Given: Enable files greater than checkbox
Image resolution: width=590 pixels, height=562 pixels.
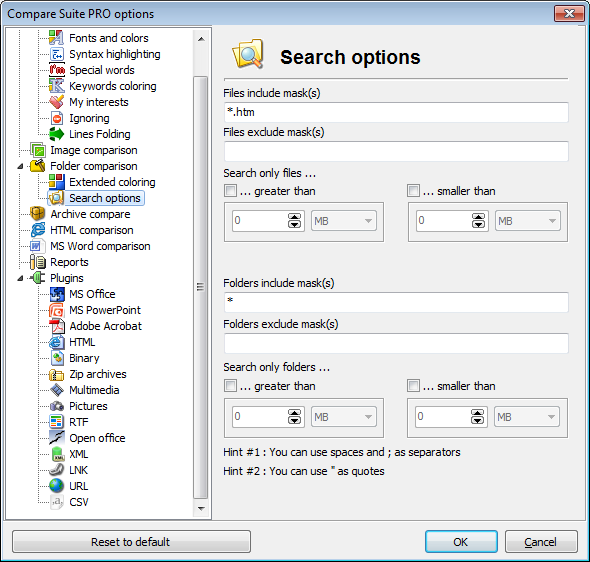Looking at the screenshot, I should [230, 191].
